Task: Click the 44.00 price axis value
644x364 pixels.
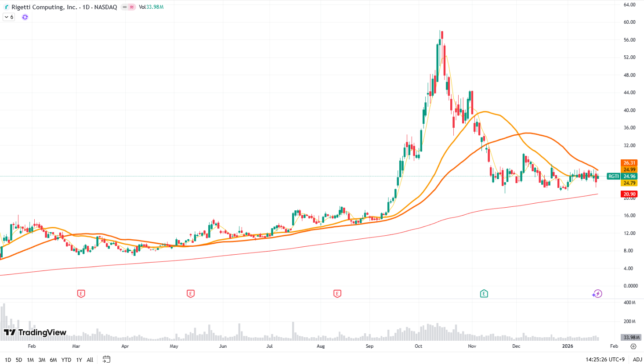Action: pos(630,93)
